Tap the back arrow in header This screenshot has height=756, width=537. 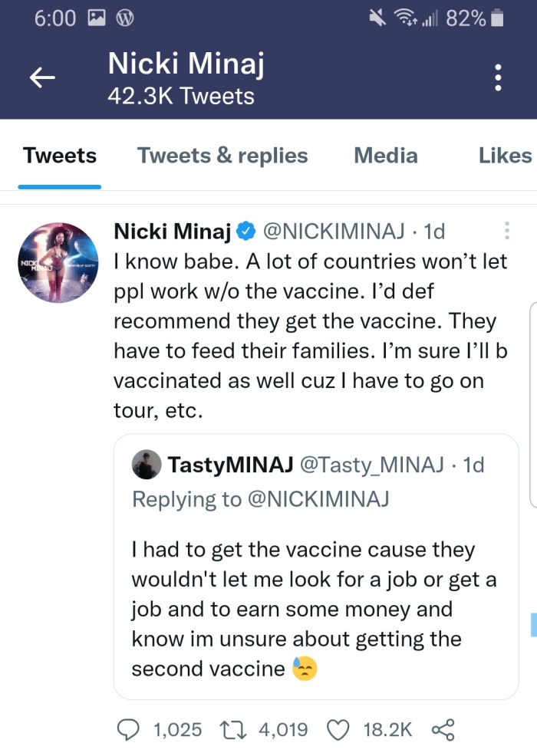[42, 77]
